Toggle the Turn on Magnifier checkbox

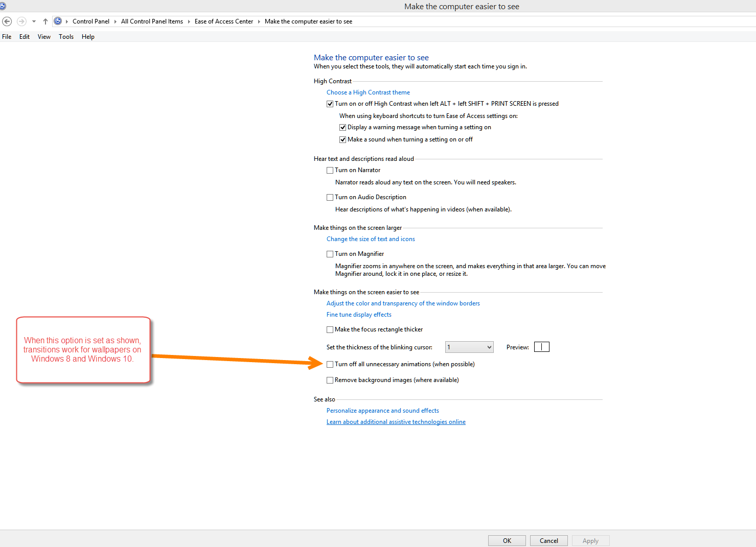(330, 254)
